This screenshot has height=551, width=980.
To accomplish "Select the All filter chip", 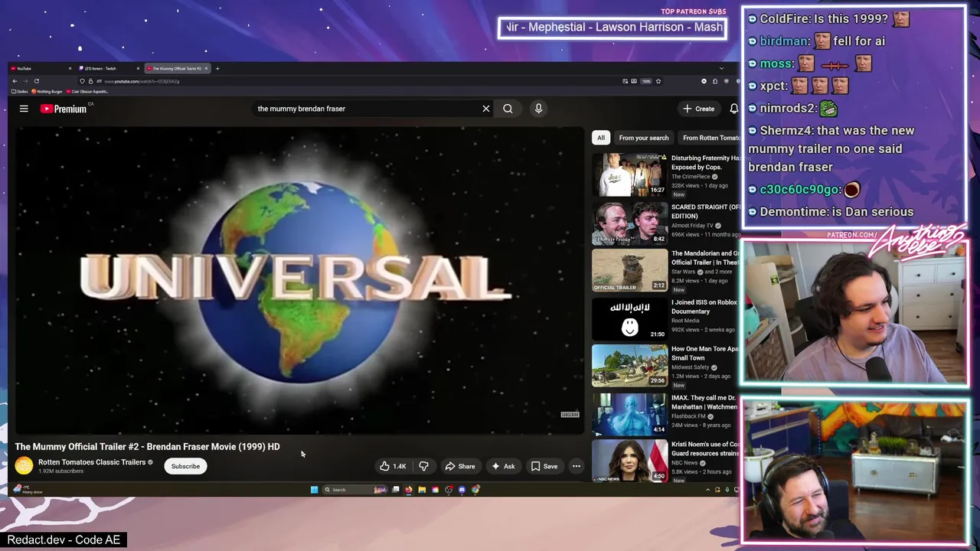I will [x=601, y=138].
